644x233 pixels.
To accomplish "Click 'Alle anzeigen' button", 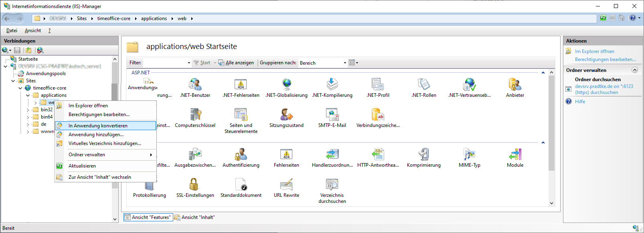I will coord(236,63).
